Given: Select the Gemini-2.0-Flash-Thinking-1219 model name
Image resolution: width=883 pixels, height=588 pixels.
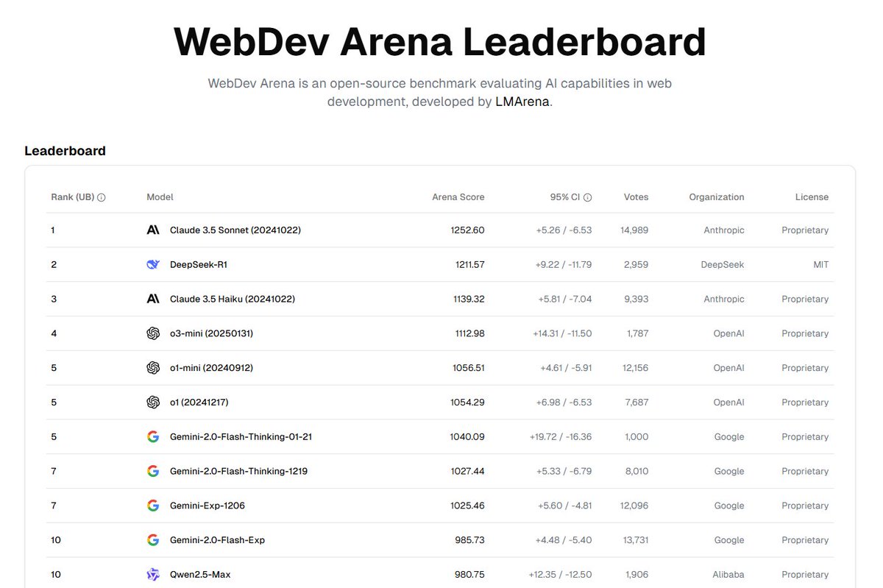Looking at the screenshot, I should [238, 471].
